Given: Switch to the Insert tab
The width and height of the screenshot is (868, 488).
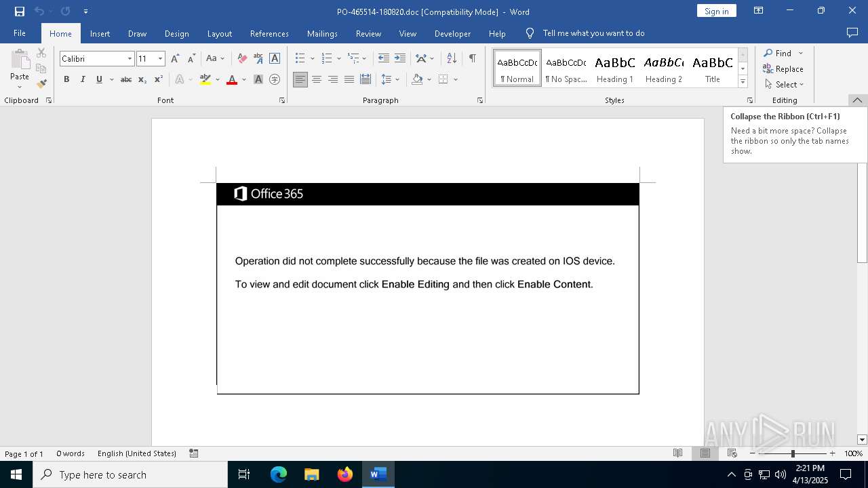Looking at the screenshot, I should tap(100, 33).
